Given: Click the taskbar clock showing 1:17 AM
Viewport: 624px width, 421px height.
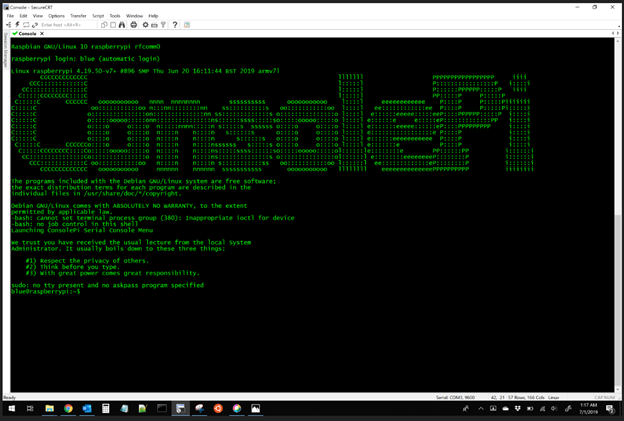Looking at the screenshot, I should click(588, 409).
